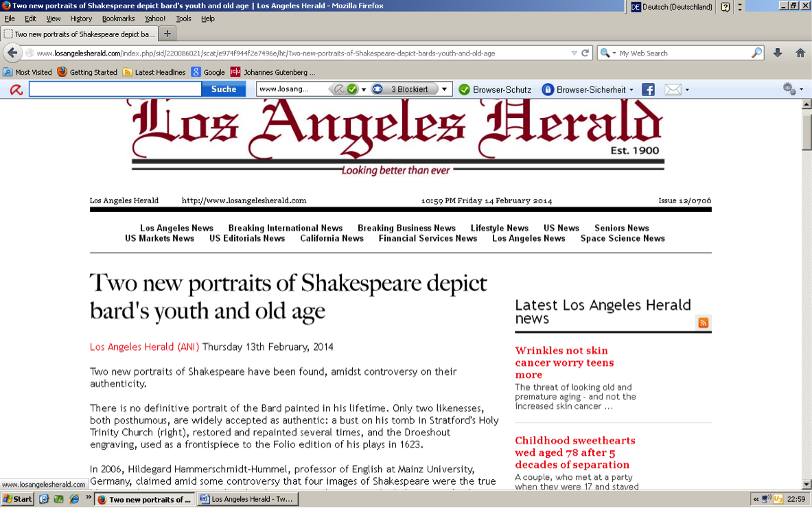This screenshot has height=508, width=812.
Task: Click the page scrollbar up arrow
Action: click(x=807, y=104)
